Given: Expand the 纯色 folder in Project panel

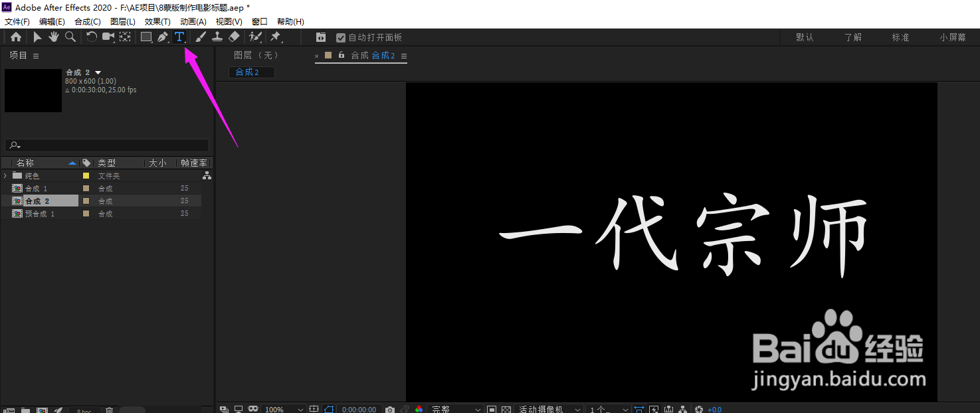Looking at the screenshot, I should [x=5, y=176].
